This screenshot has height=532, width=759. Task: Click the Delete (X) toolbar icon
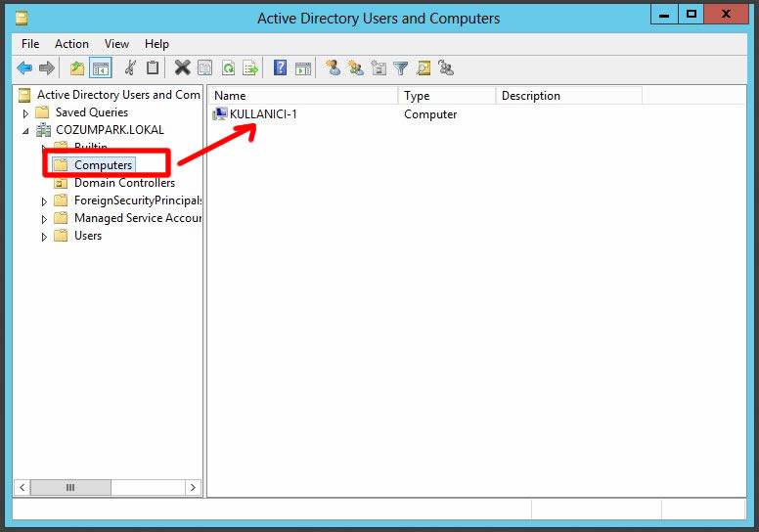(x=182, y=67)
